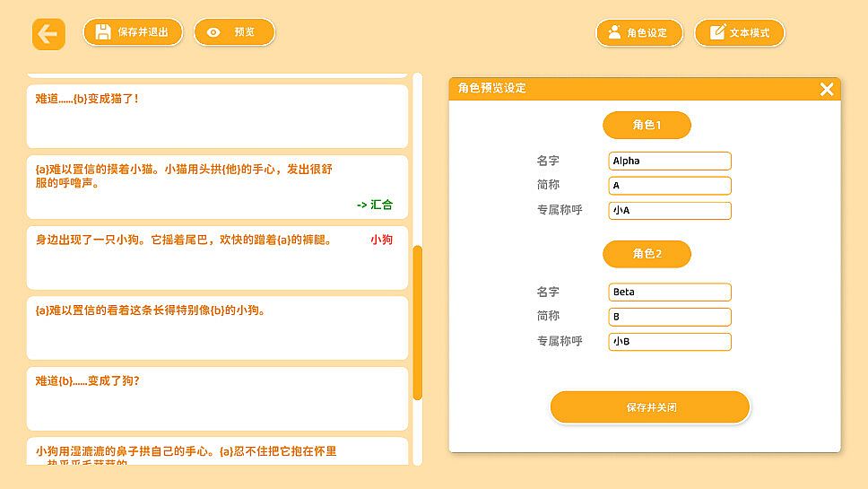This screenshot has height=489, width=868.
Task: Open 角色设定 character settings
Action: pos(639,32)
